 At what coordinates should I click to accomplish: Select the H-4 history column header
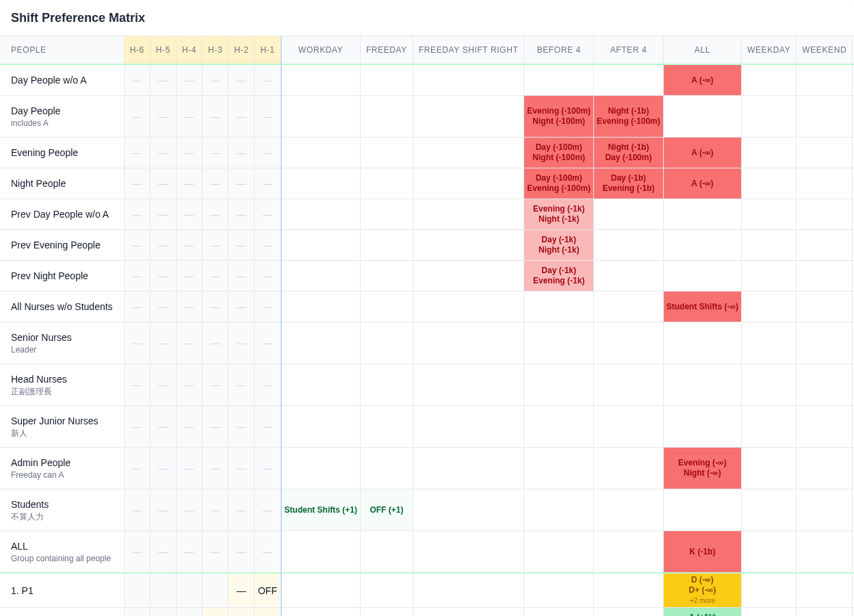point(189,50)
